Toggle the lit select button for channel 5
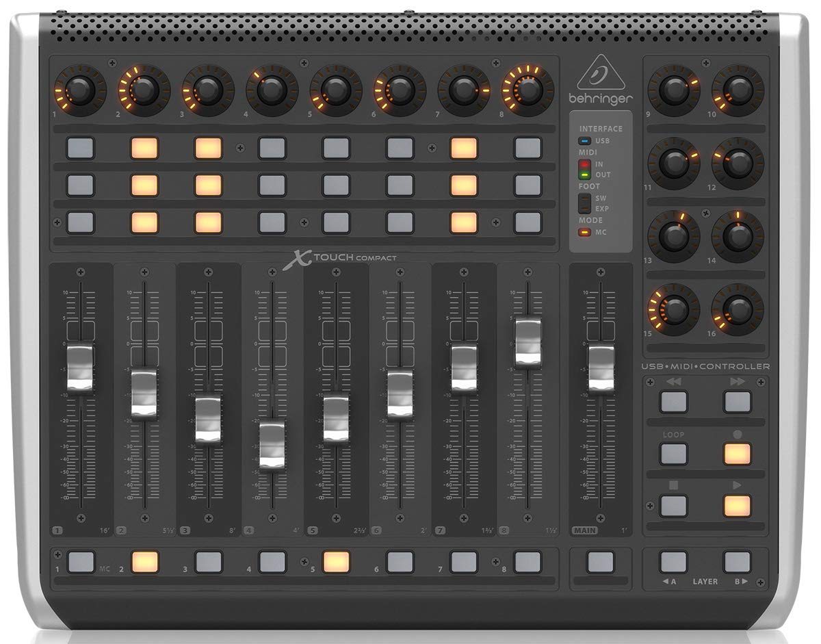Viewport: 821px width, 644px height. (x=336, y=562)
